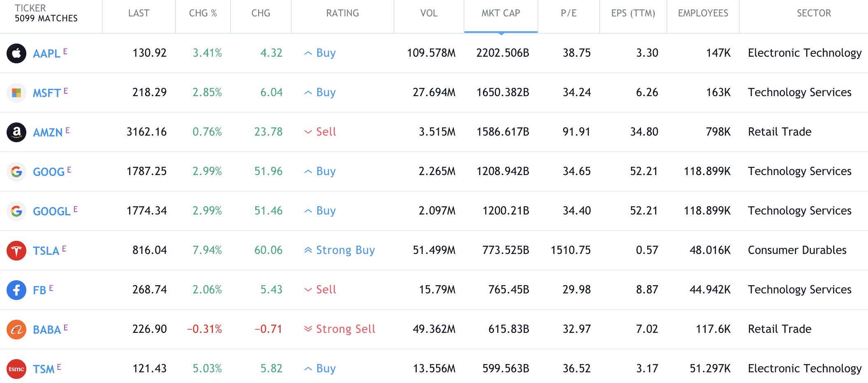
Task: Sort by the TICKER column header
Action: coord(30,8)
